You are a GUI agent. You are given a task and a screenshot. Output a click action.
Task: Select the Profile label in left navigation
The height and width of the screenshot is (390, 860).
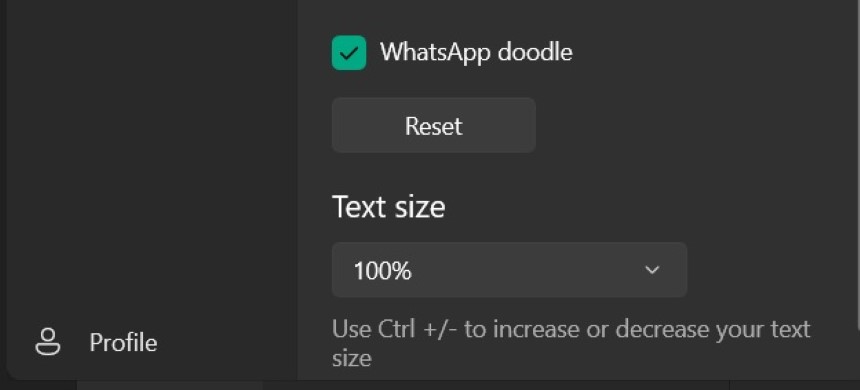tap(123, 343)
